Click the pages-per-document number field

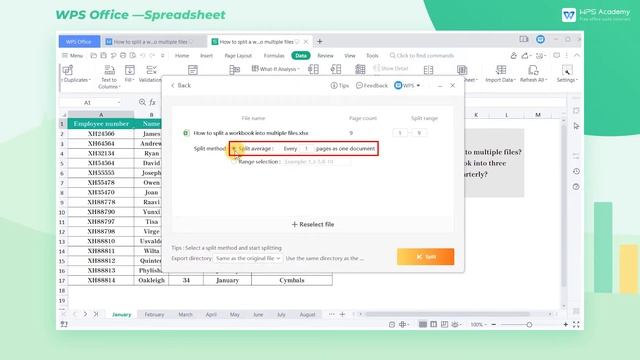click(306, 149)
